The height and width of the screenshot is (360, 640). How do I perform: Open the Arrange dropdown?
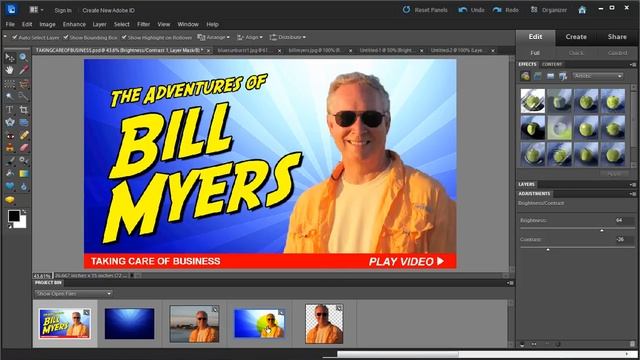tap(213, 37)
